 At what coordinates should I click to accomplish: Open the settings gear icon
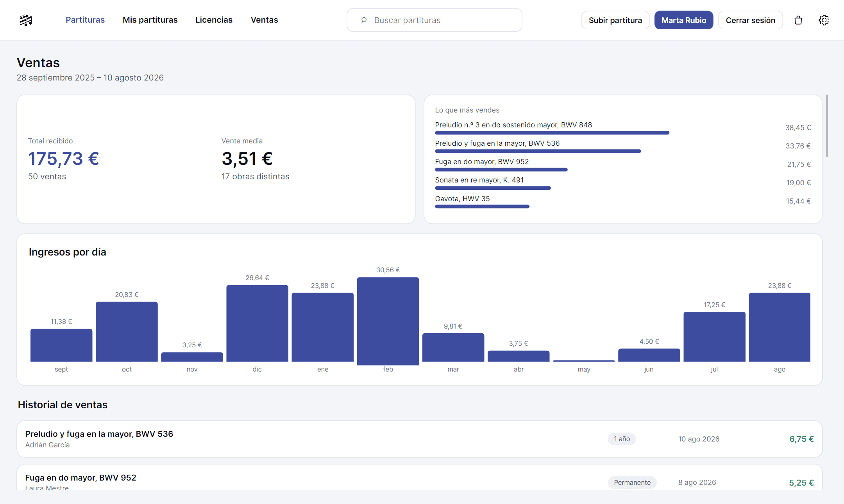tap(824, 20)
